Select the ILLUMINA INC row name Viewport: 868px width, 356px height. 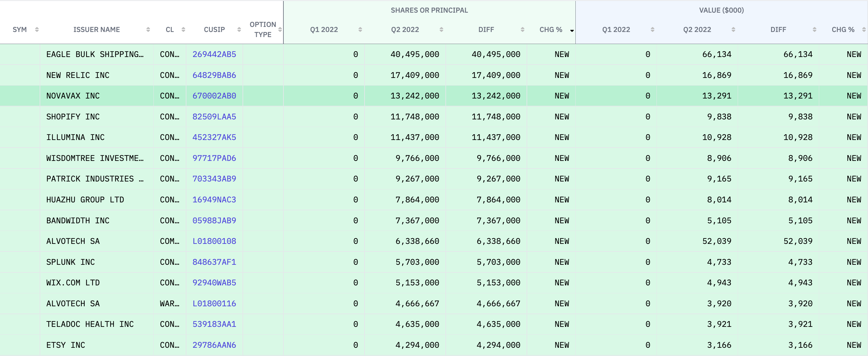point(75,137)
